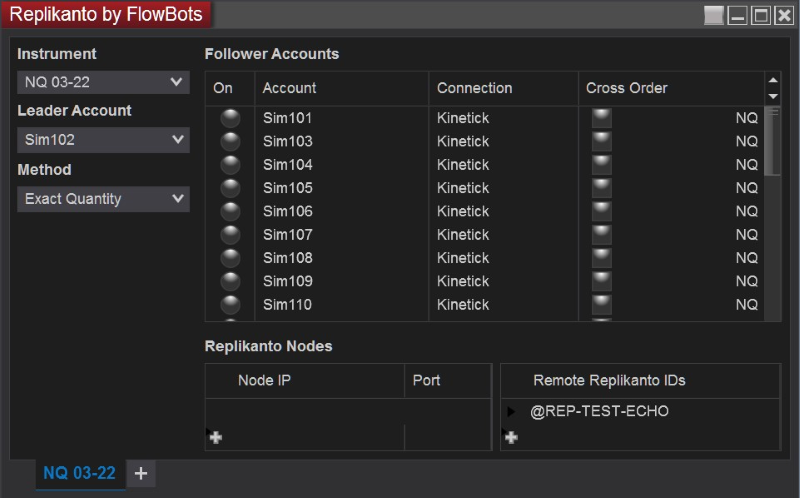Screen dimensions: 800x498
Task: Click the leftmost square title bar icon
Action: (713, 15)
